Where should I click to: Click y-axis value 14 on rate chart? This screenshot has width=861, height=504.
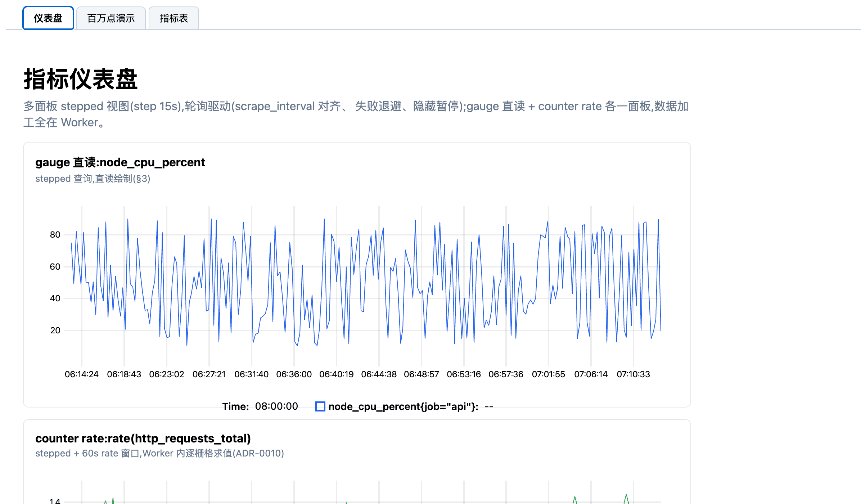pyautogui.click(x=55, y=501)
